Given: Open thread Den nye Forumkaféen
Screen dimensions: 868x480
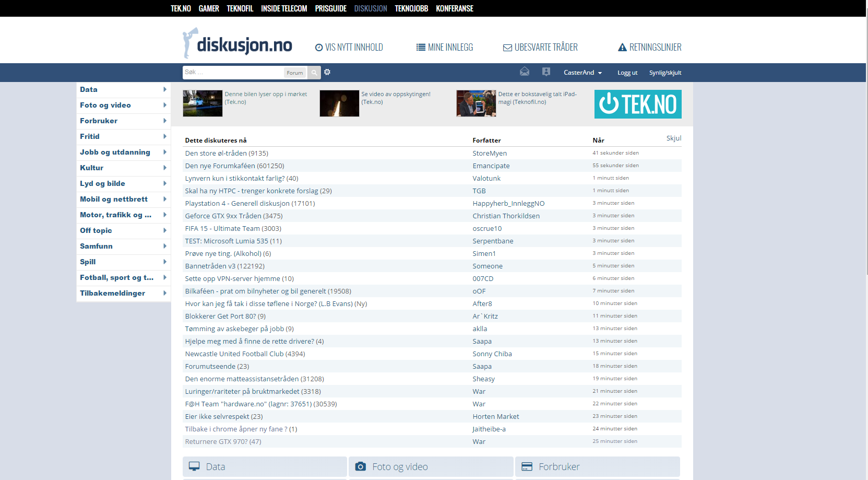Looking at the screenshot, I should [x=234, y=166].
